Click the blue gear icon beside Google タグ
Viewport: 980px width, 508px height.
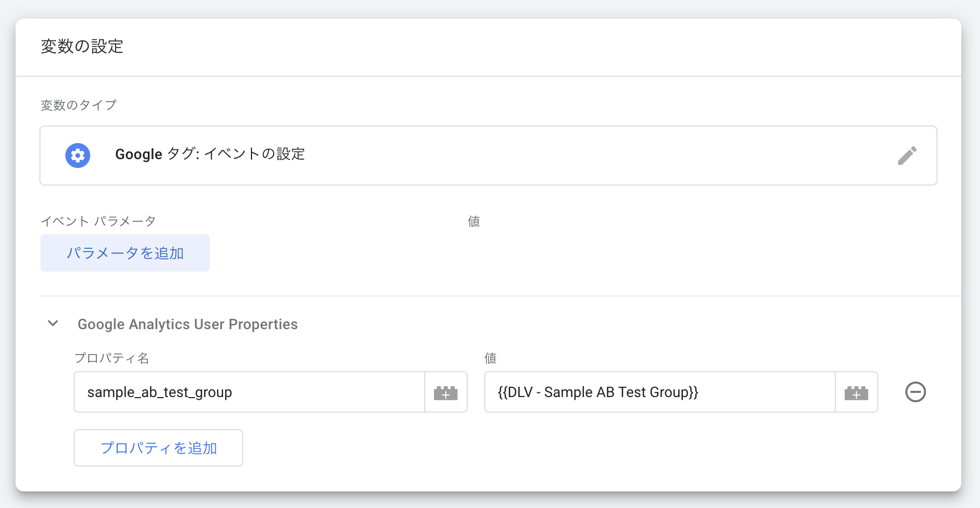click(78, 156)
